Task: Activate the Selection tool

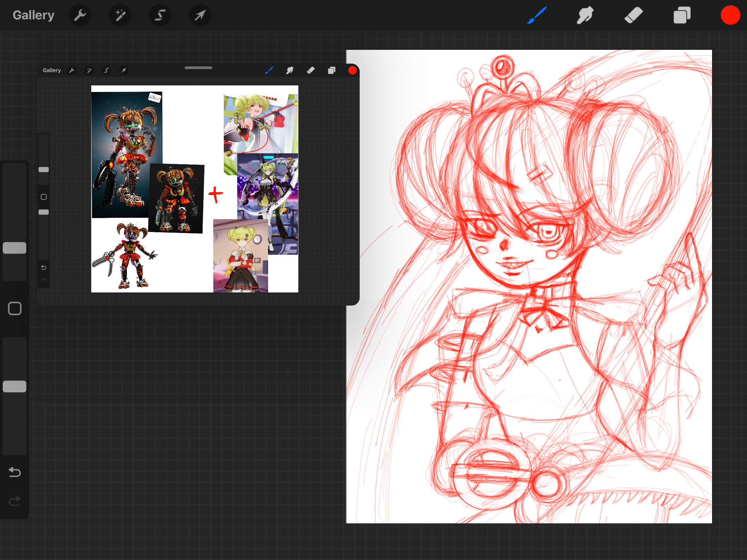Action: point(160,15)
